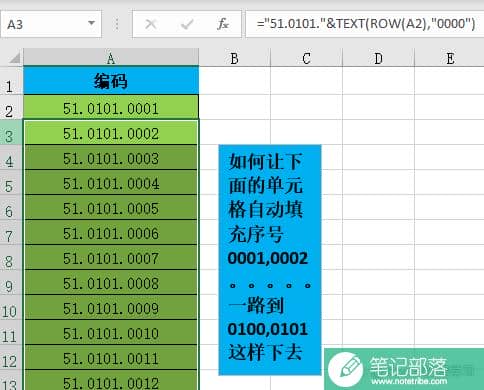Open the Name Box dropdown arrow
The height and width of the screenshot is (390, 484).
coord(91,23)
